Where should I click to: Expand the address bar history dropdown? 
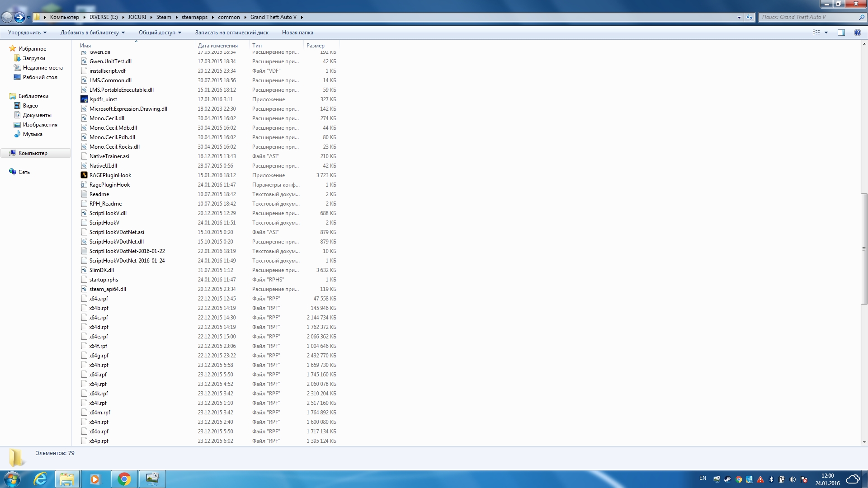(739, 17)
